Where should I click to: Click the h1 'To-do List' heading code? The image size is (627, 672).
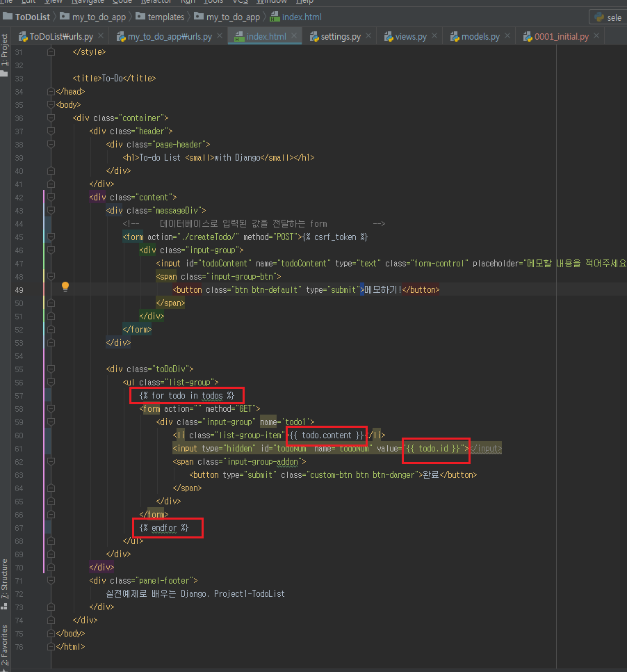[218, 158]
